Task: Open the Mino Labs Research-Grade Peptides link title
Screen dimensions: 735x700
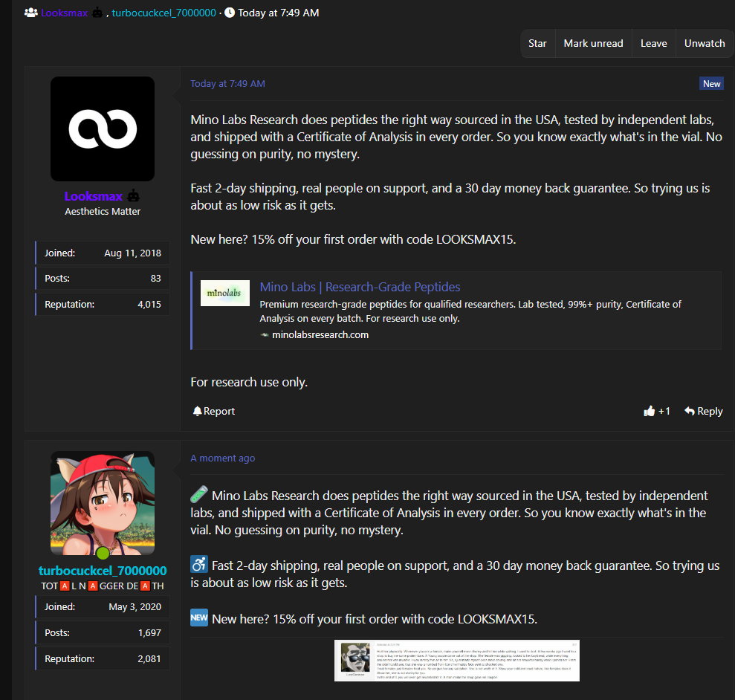Action: coord(360,287)
